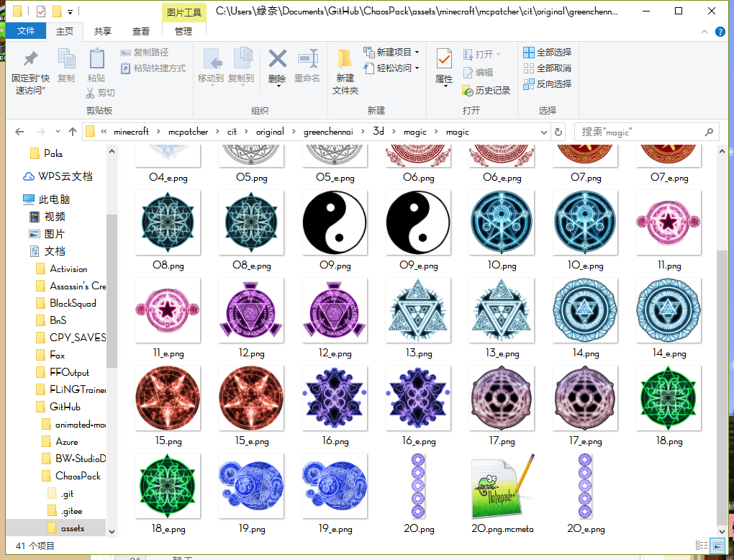Click the Up one level arrow
Viewport: 734px width, 560px height.
click(73, 132)
